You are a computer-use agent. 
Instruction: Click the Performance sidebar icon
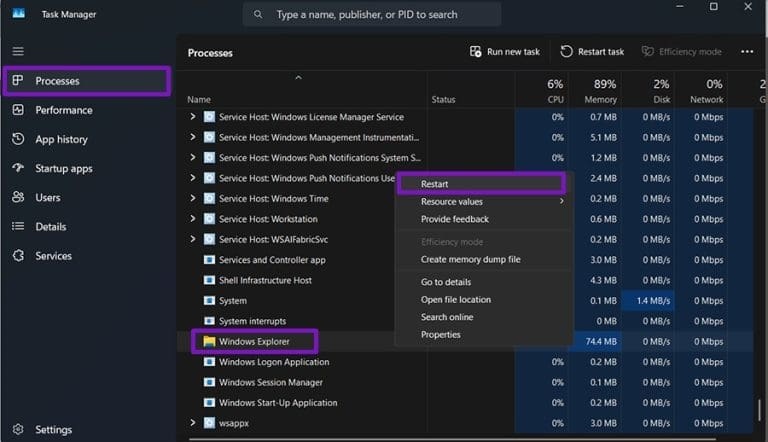[x=18, y=110]
